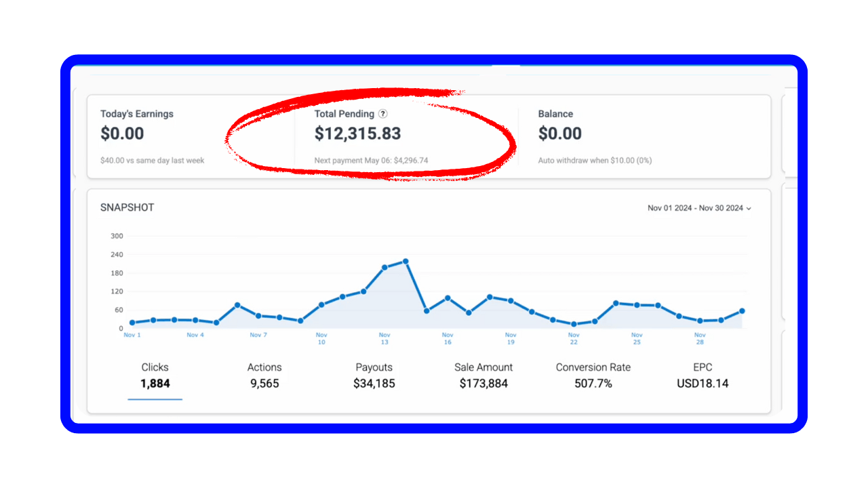The width and height of the screenshot is (868, 488).
Task: Click the $173,884 sale amount value
Action: click(x=484, y=384)
